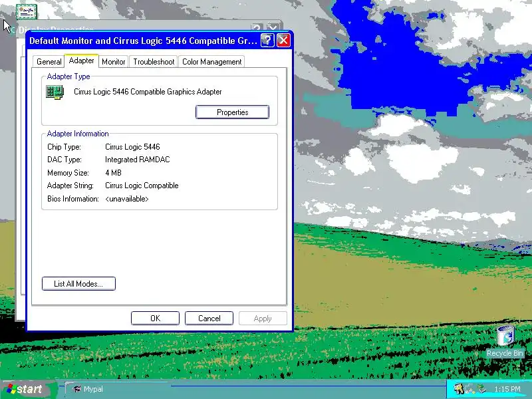Viewport: 532px width, 399px height.
Task: Click the network connection tray icon
Action: click(470, 389)
